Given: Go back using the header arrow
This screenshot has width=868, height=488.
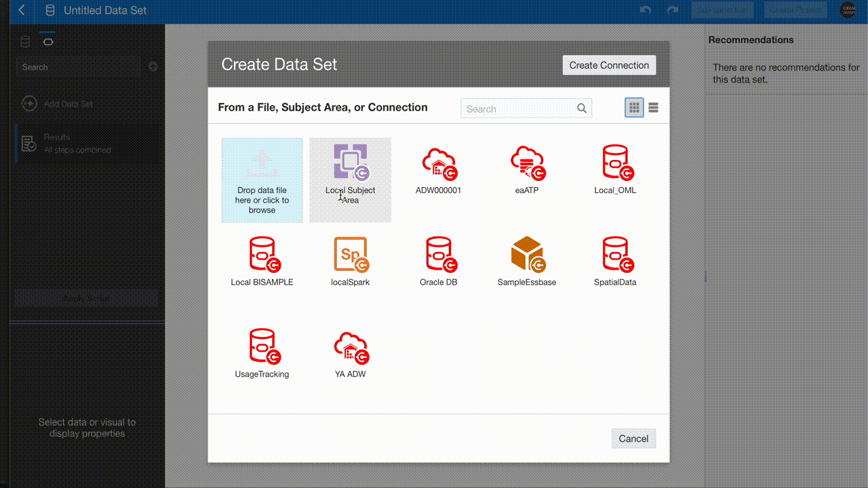Looking at the screenshot, I should (x=22, y=10).
